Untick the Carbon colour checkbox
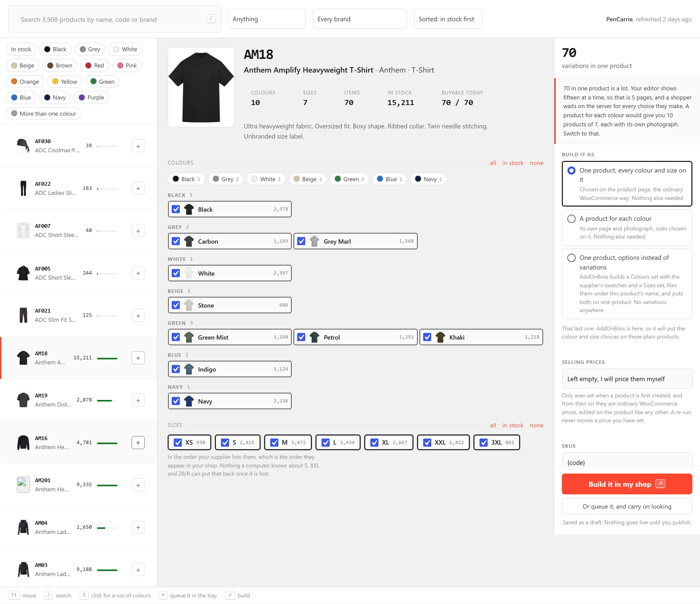 [176, 241]
